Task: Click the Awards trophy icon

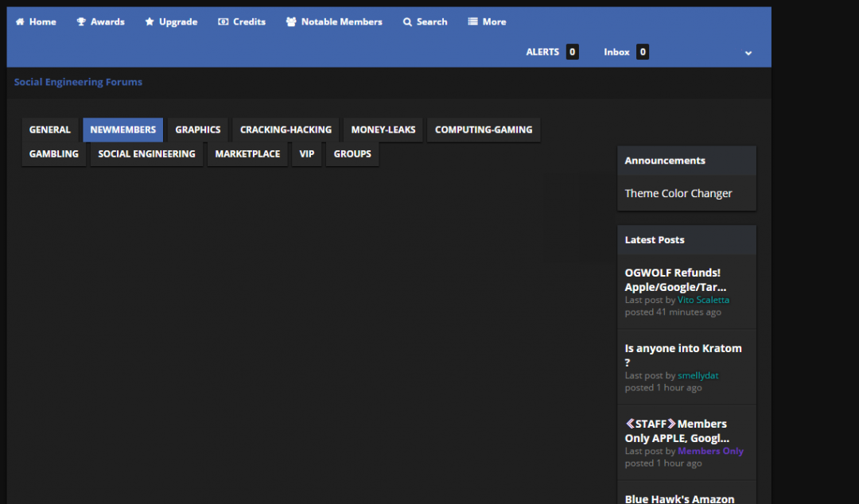Action: pyautogui.click(x=81, y=22)
